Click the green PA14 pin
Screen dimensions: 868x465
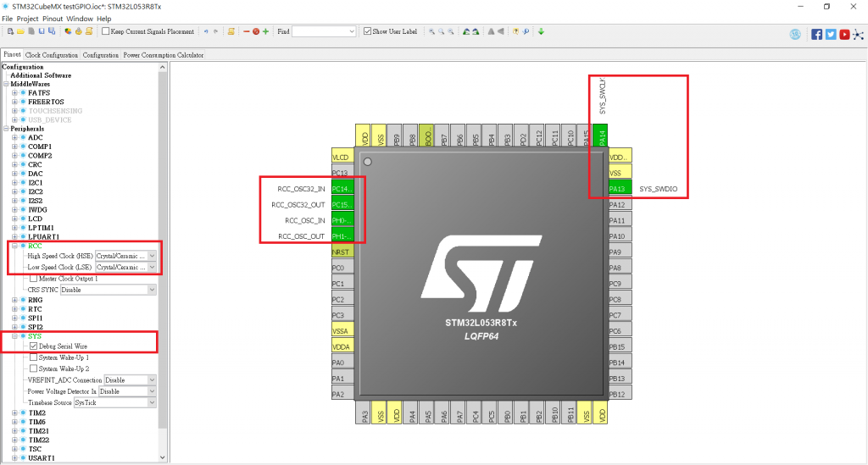(600, 136)
